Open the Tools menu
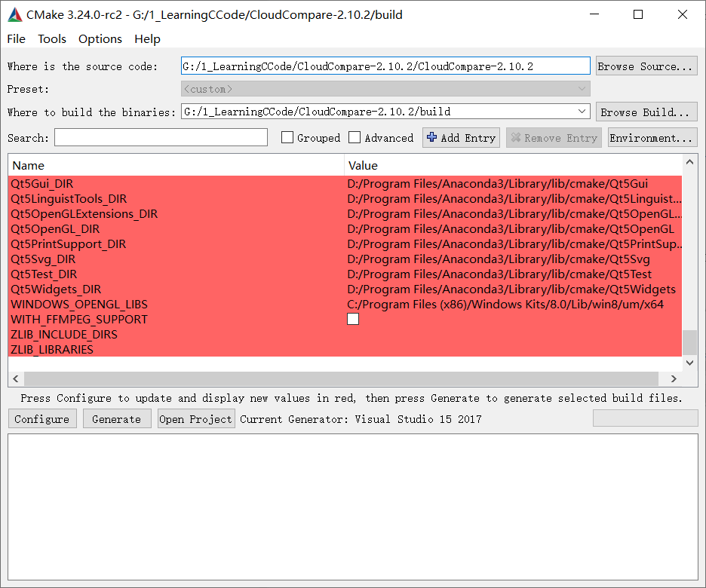 tap(52, 39)
